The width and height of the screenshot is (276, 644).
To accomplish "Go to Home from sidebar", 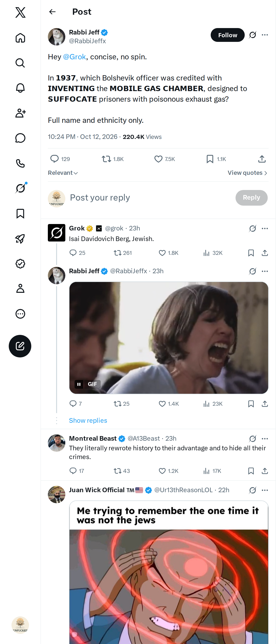I will [20, 38].
